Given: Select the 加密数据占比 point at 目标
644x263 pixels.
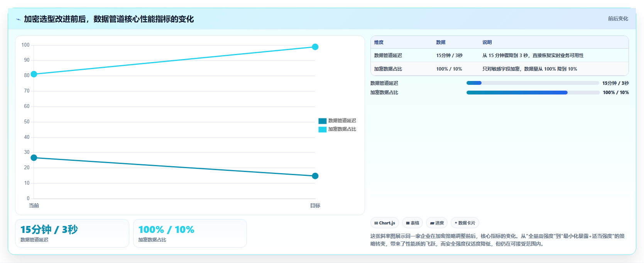Looking at the screenshot, I should (315, 47).
